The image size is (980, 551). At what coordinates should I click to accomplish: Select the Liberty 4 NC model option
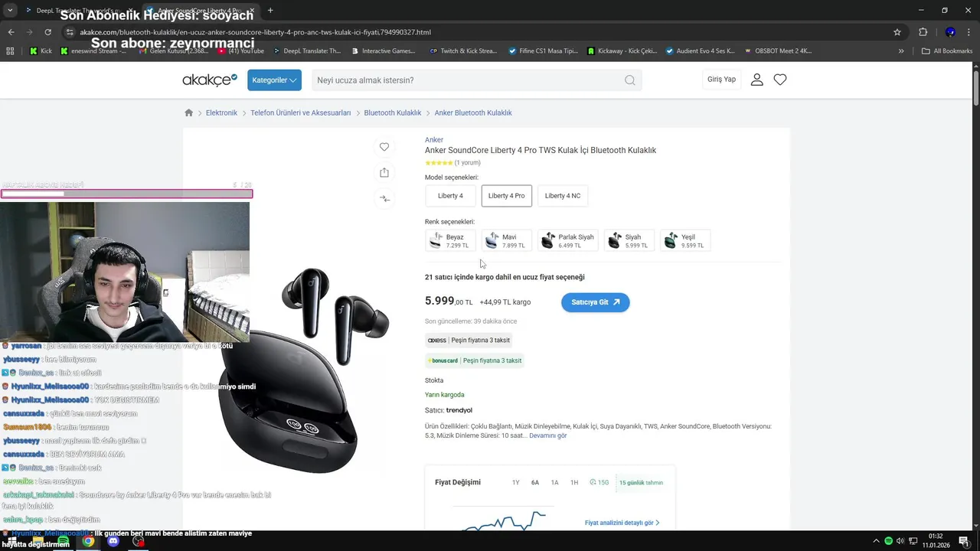tap(563, 196)
